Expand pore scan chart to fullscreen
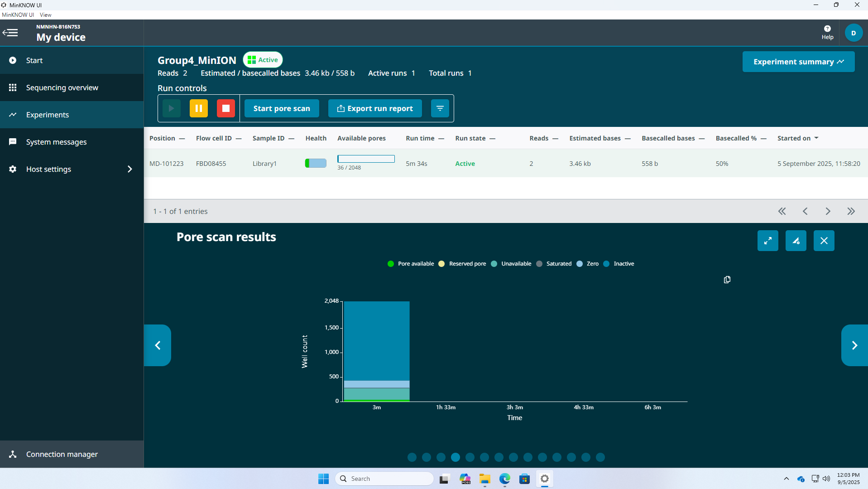This screenshot has width=868, height=489. point(767,241)
